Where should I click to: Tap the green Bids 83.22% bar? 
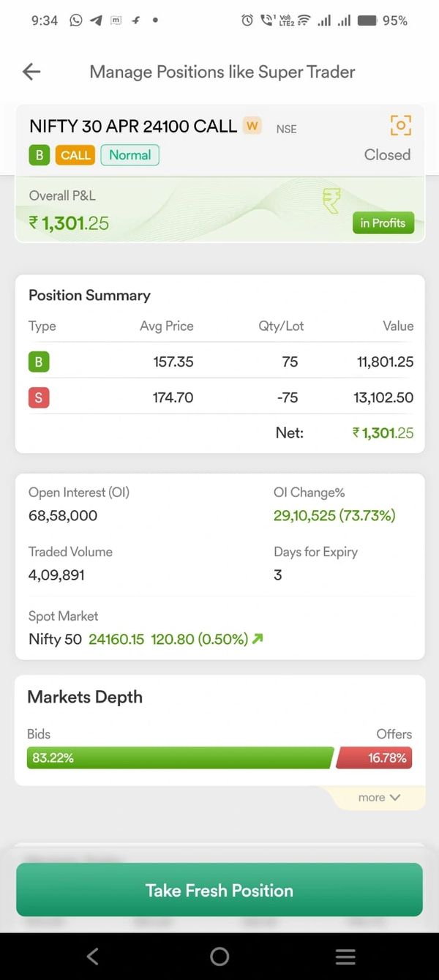180,758
